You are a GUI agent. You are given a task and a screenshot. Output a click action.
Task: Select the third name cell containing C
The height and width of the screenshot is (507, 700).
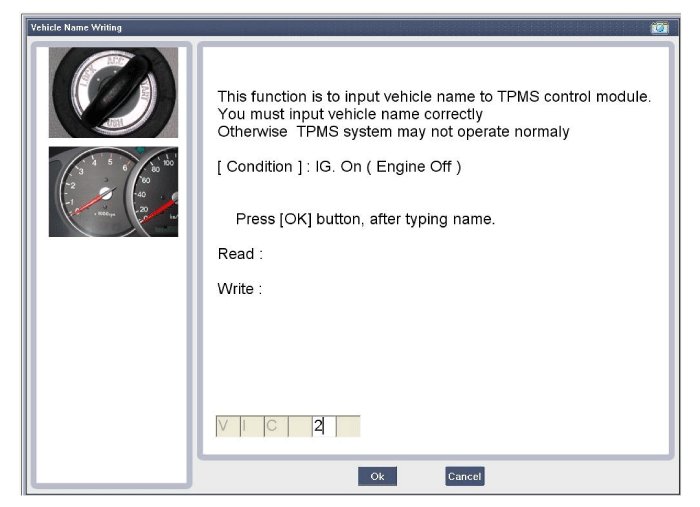275,426
